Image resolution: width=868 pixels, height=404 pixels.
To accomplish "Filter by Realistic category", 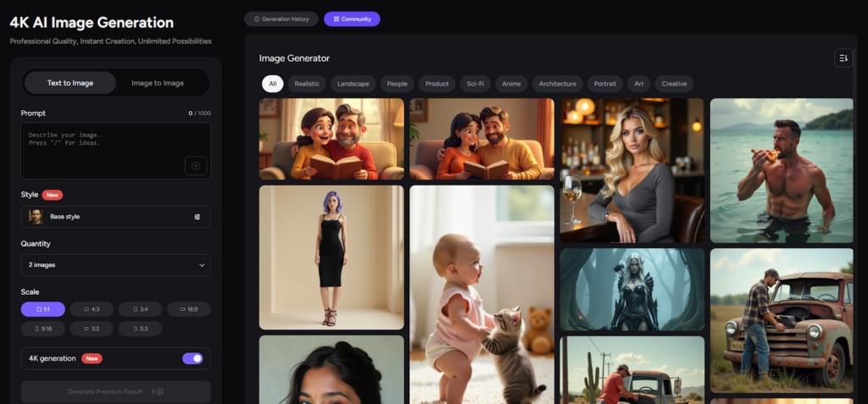I will coord(307,84).
